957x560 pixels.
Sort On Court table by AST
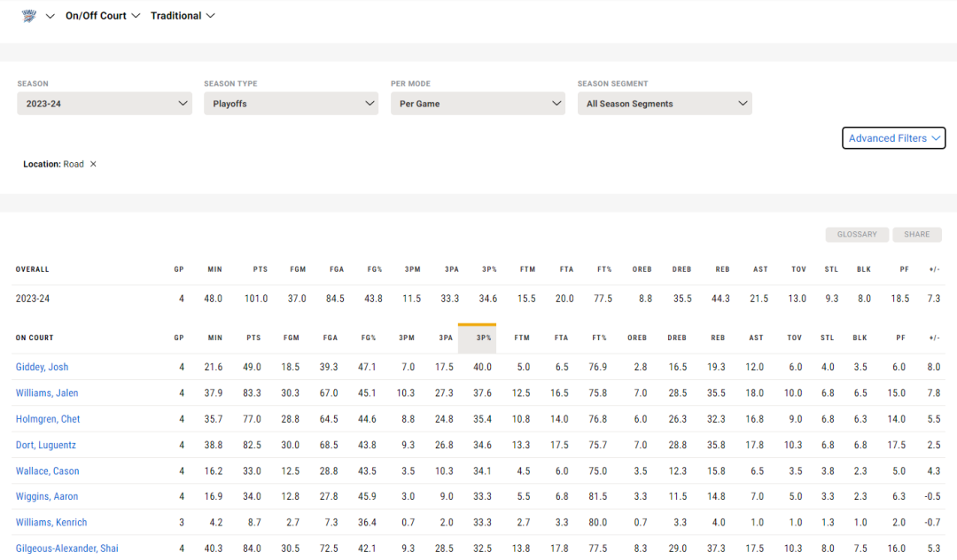pyautogui.click(x=756, y=338)
